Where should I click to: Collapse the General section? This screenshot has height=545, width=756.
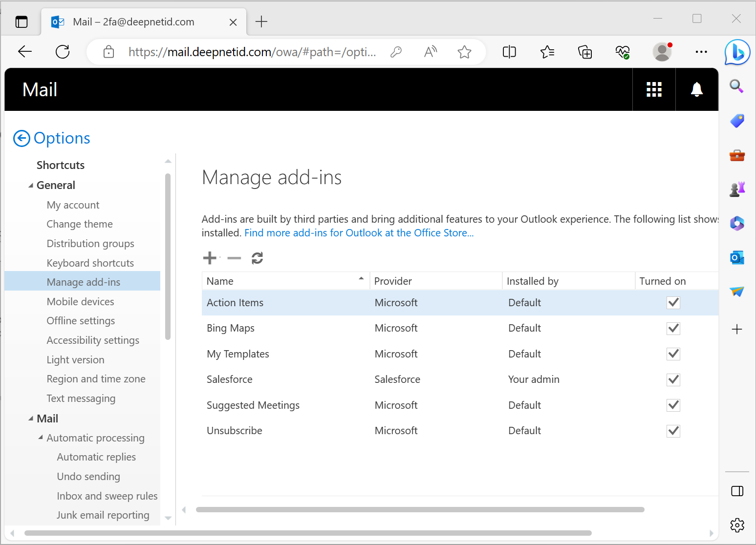coord(31,186)
